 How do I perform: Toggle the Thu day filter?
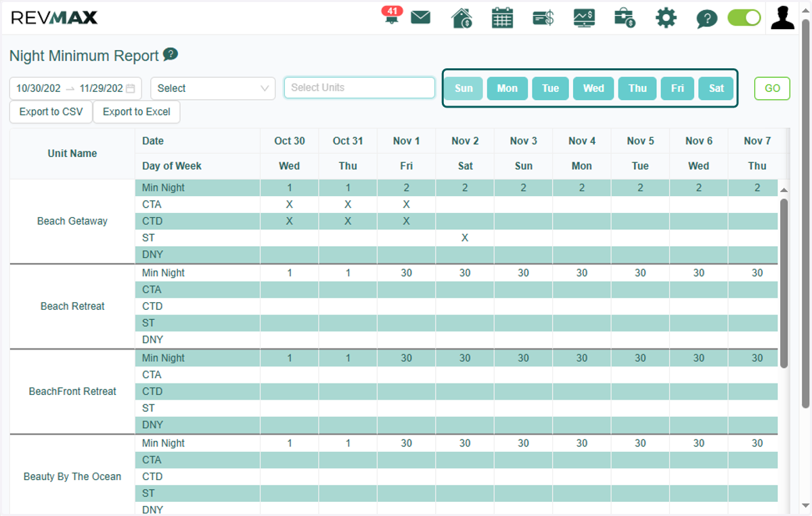click(637, 88)
